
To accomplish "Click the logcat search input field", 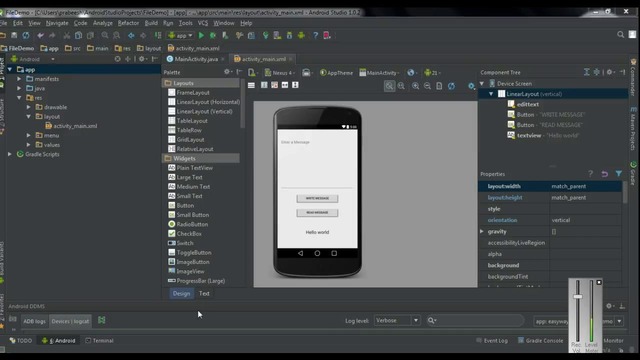I will 476,320.
